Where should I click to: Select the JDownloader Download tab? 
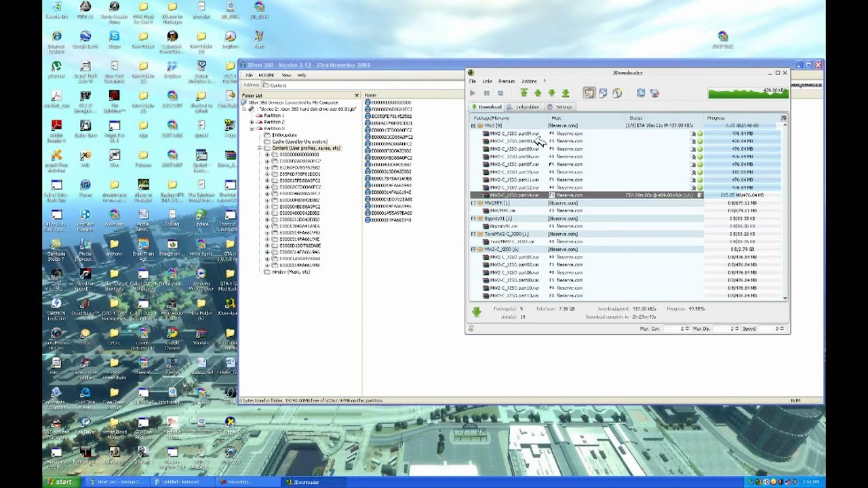point(486,107)
